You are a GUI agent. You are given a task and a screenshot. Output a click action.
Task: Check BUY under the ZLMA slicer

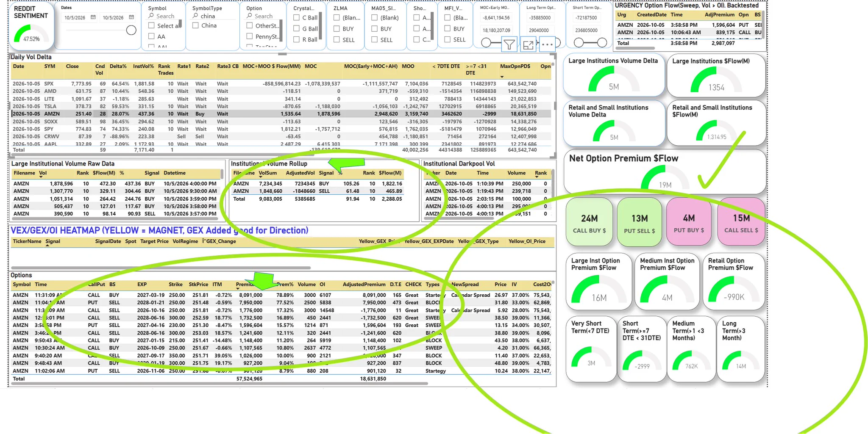[337, 29]
